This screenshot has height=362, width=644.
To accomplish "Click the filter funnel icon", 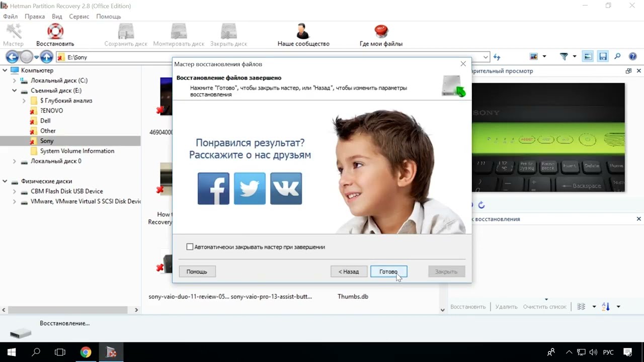I will tap(564, 57).
